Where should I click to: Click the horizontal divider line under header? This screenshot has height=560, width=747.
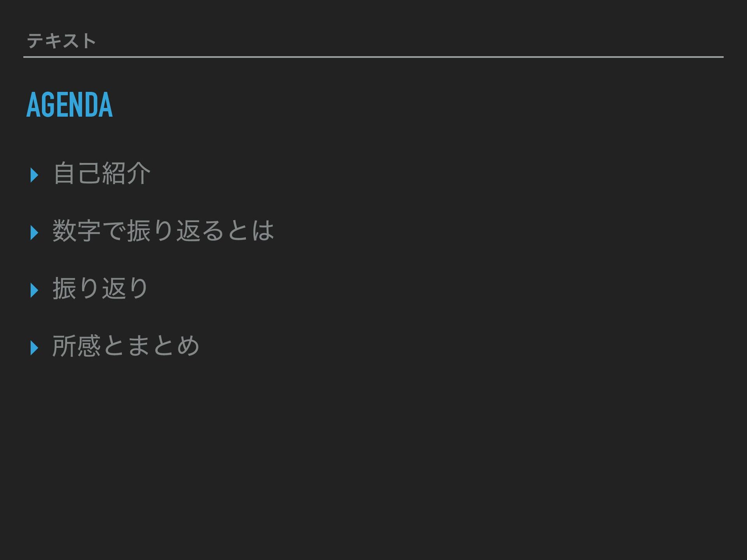(373, 57)
